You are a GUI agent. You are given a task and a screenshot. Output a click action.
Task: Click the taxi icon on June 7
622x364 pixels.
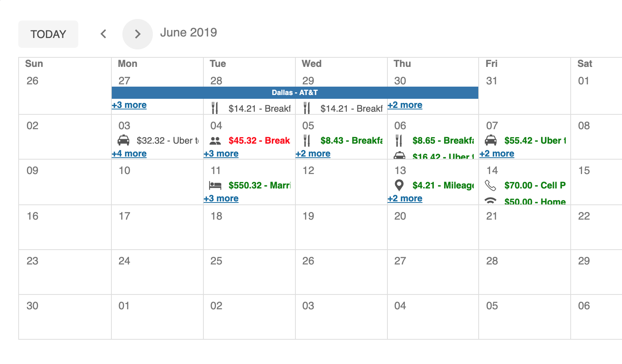tap(490, 141)
